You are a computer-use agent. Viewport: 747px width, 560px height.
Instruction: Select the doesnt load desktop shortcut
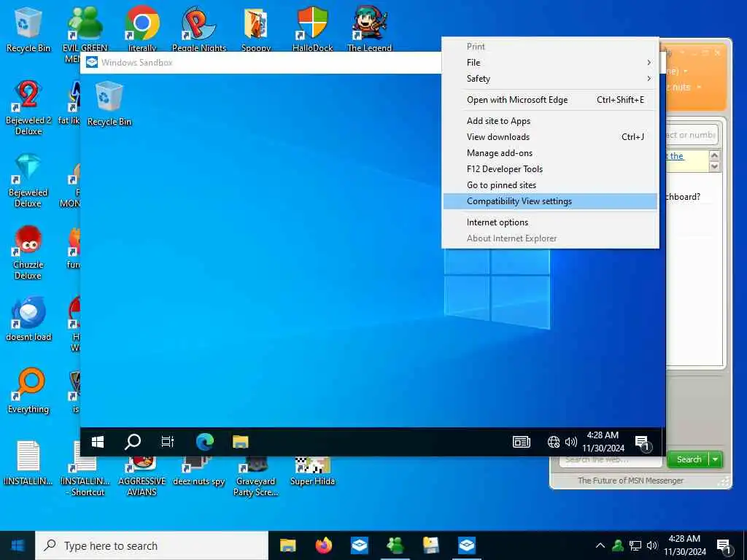tap(28, 319)
